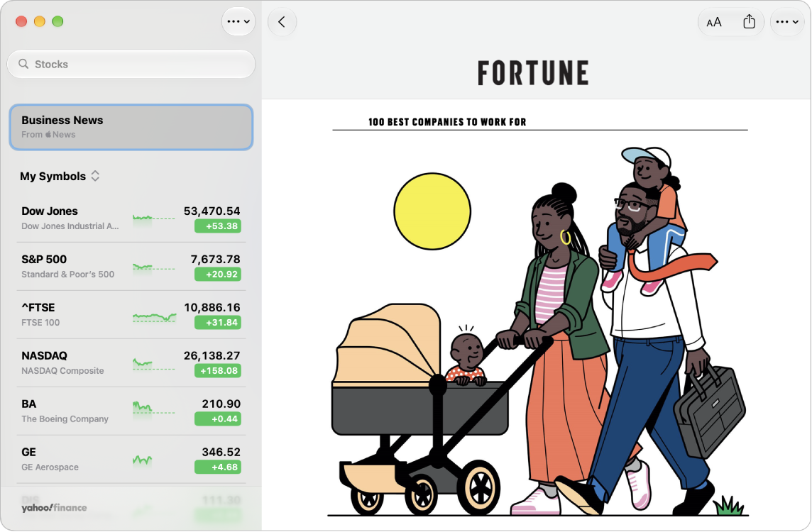Click the FTSE price 10,886.16
812x532 pixels.
[x=212, y=307]
